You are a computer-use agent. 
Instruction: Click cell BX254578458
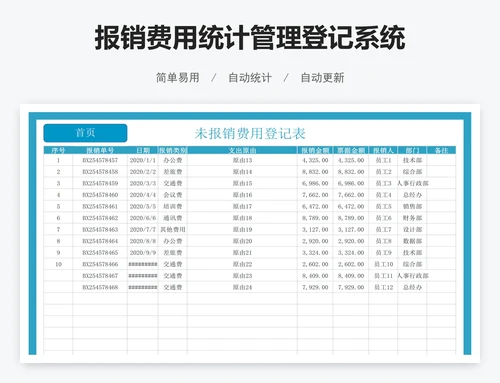click(x=100, y=172)
